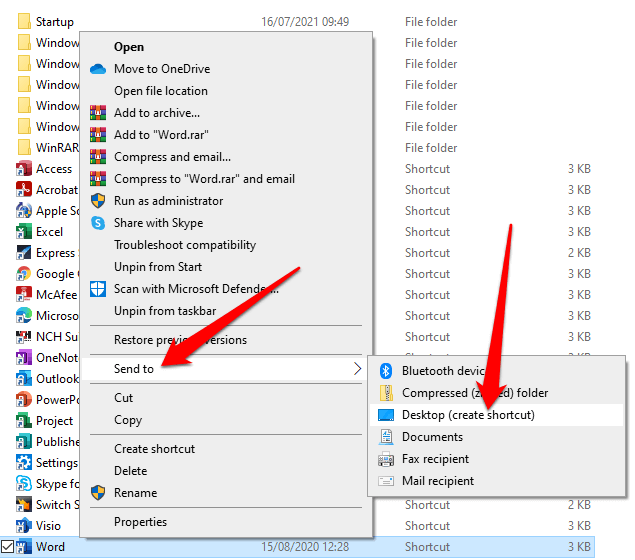The height and width of the screenshot is (560, 635).
Task: Open Properties from the context menu
Action: click(x=141, y=523)
